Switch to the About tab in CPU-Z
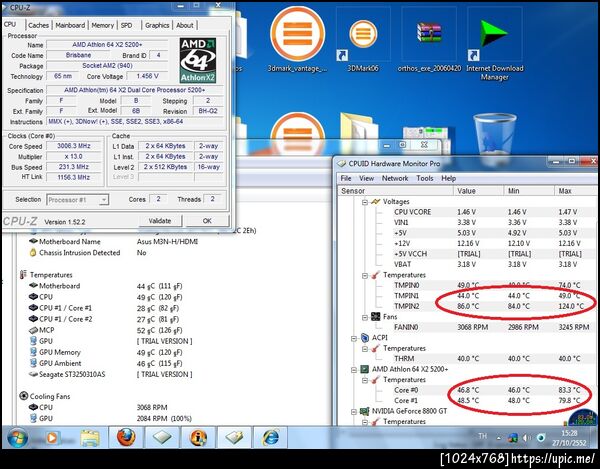Screen dimensions: 600x469 [x=184, y=25]
